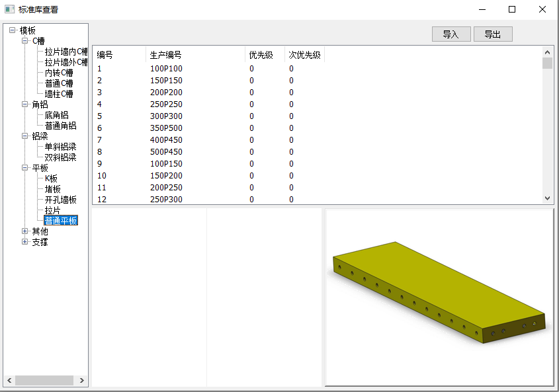
Task: Select 墙柱C槽 tree item
Action: 59,94
